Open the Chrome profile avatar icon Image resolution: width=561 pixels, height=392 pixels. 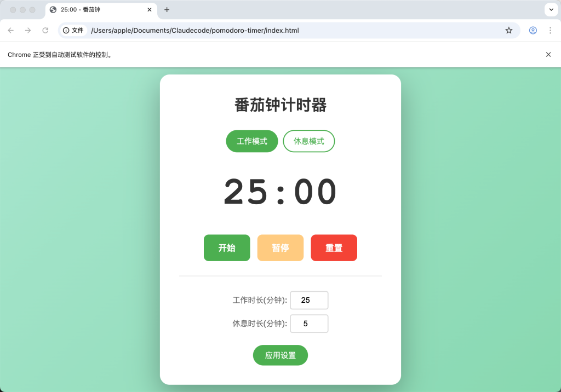pyautogui.click(x=533, y=31)
